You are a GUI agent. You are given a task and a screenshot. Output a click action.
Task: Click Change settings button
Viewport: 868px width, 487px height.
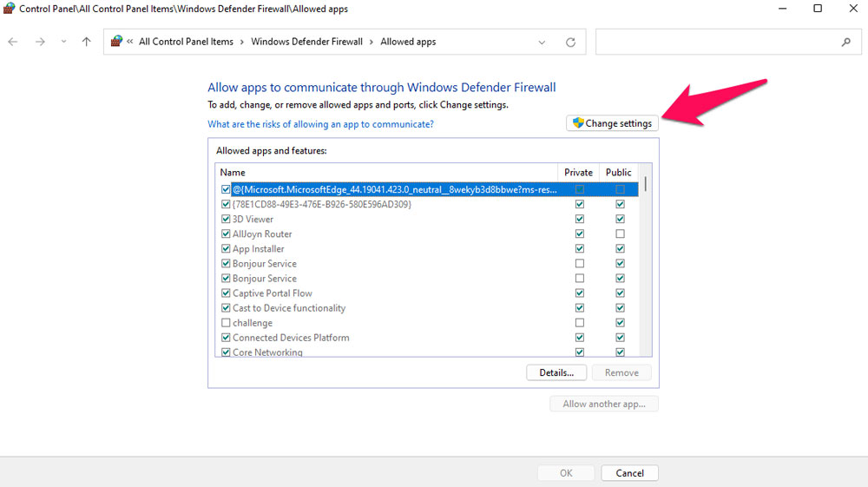coord(612,123)
